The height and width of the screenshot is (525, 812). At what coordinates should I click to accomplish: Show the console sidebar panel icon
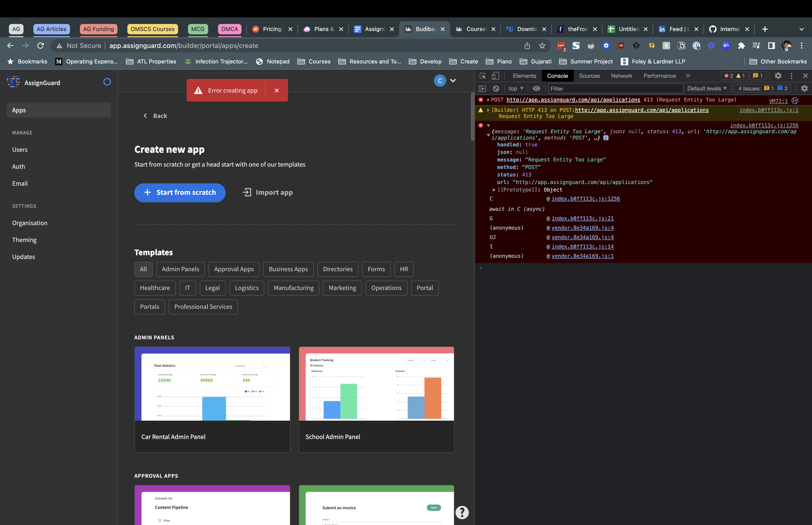click(x=482, y=89)
